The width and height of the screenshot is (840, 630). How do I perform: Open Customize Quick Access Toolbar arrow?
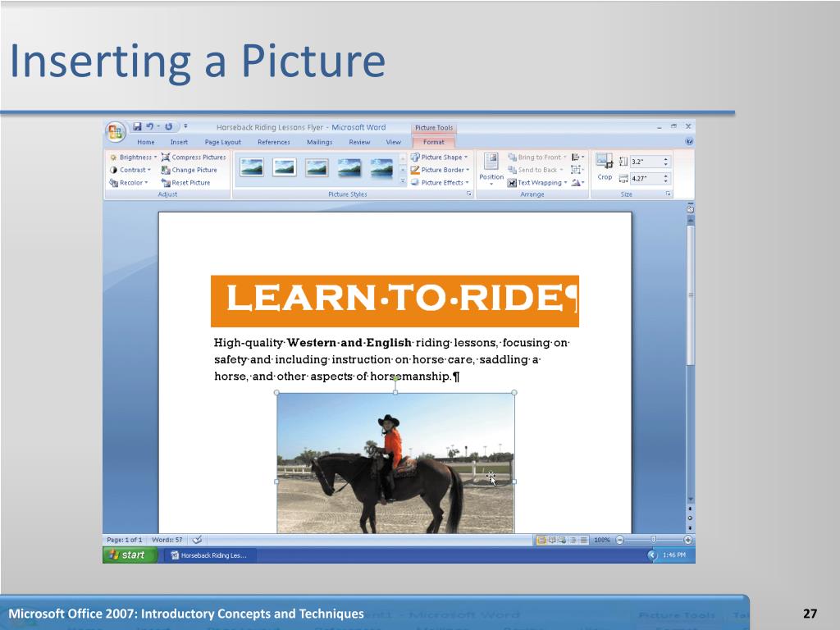click(x=185, y=126)
